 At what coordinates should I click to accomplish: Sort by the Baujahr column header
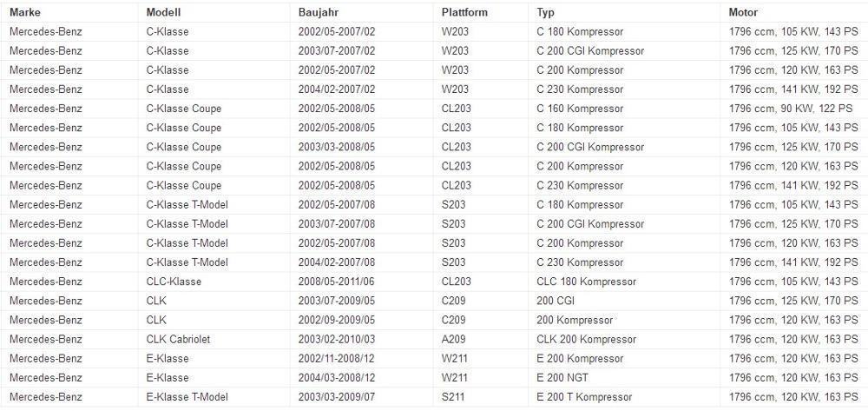(318, 12)
